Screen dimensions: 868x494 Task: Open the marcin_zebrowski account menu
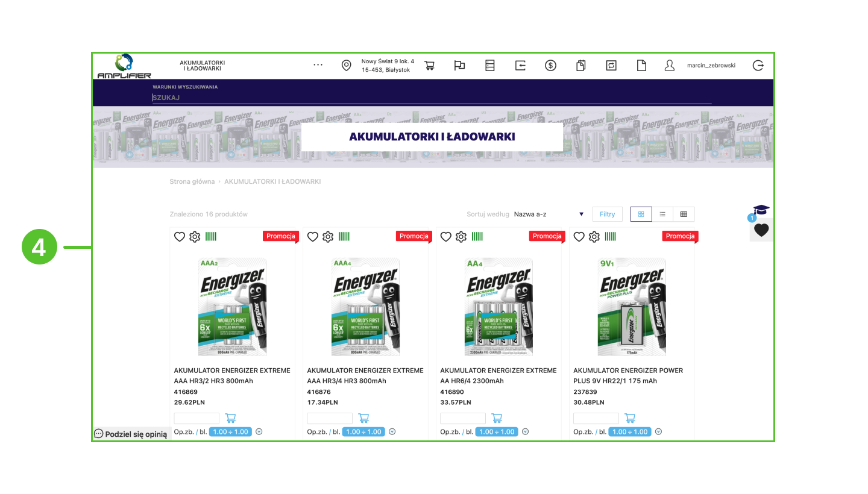click(711, 66)
